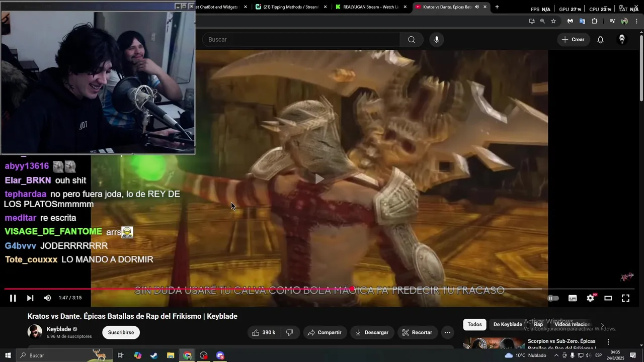Open the Windows notification center
644x362 pixels.
point(632,355)
